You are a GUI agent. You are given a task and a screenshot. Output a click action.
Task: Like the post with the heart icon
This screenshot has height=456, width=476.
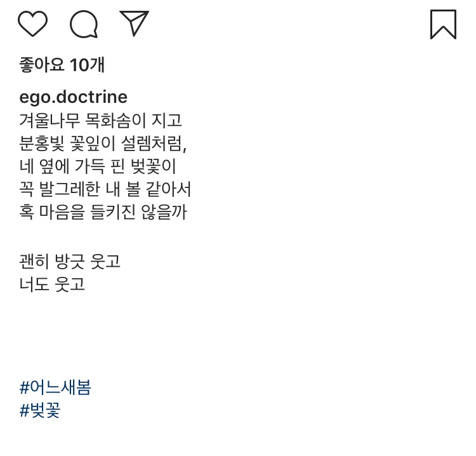pyautogui.click(x=32, y=24)
